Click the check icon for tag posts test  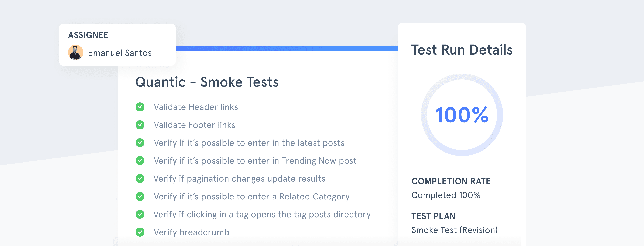pyautogui.click(x=140, y=214)
